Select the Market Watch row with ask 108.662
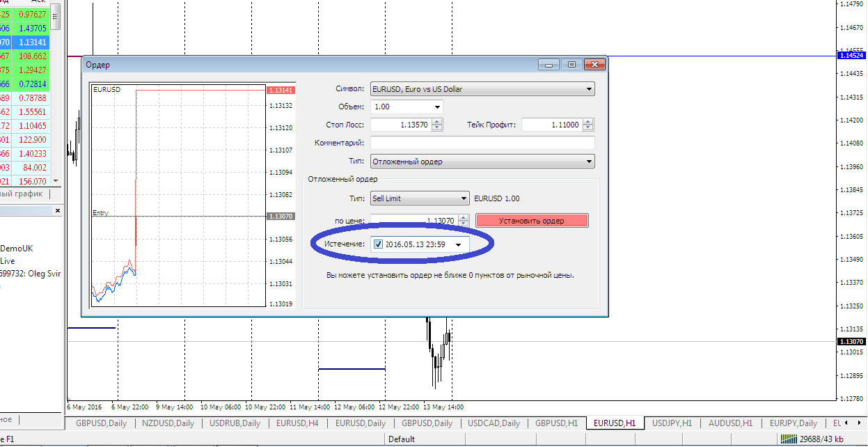Viewport: 868px width, 447px height. click(x=25, y=56)
